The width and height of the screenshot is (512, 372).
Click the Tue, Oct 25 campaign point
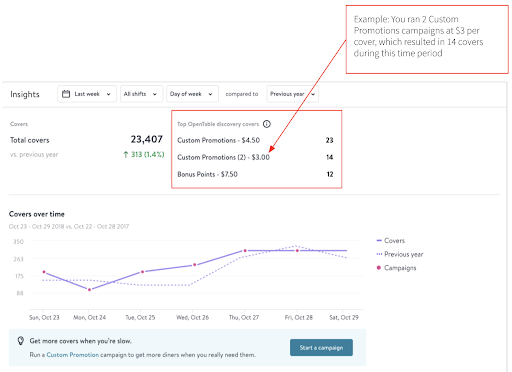142,272
